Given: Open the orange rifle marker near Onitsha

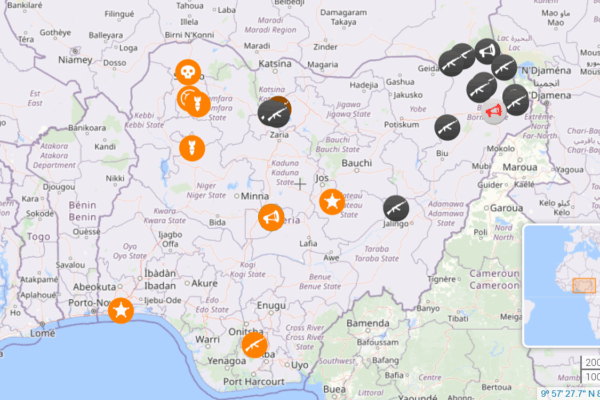Looking at the screenshot, I should pyautogui.click(x=254, y=345).
